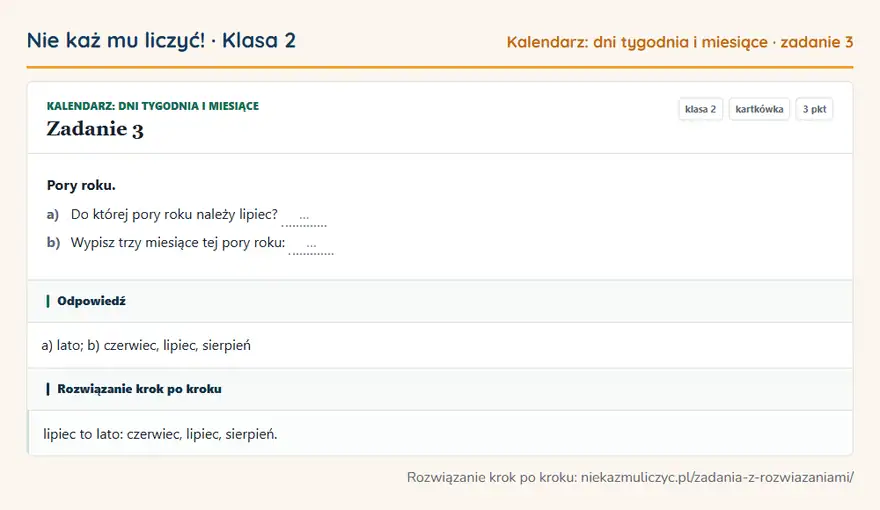Select the 'kartkówka' tag
Viewport: 880px width, 510px height.
click(x=759, y=109)
